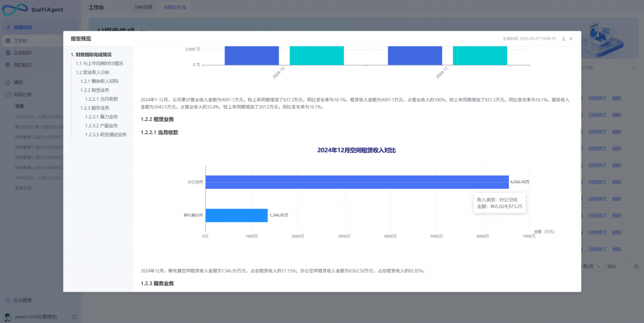Open 后台管理 settings icon
The width and height of the screenshot is (644, 323).
coord(8,300)
